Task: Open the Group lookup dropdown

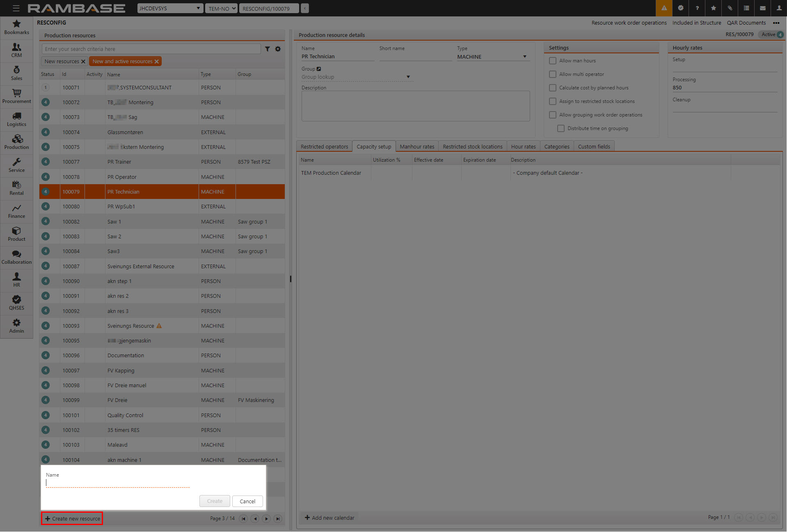Action: 356,77
